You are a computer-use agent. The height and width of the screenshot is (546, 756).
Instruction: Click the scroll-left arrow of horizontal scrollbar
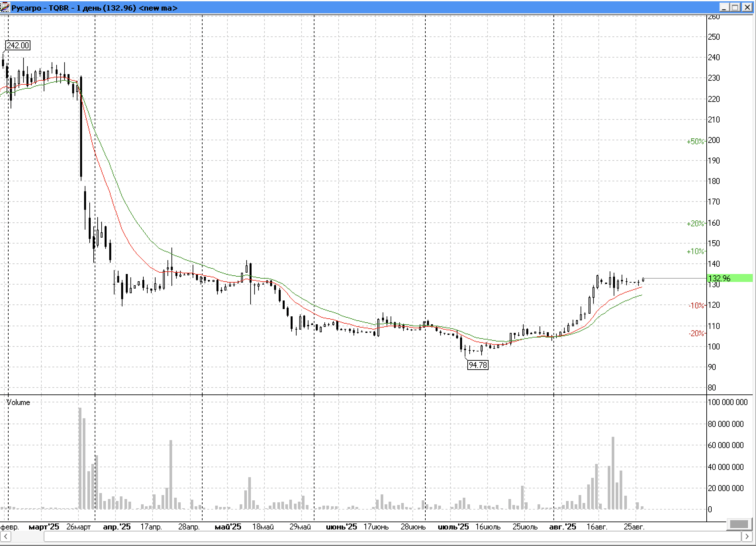[6, 536]
